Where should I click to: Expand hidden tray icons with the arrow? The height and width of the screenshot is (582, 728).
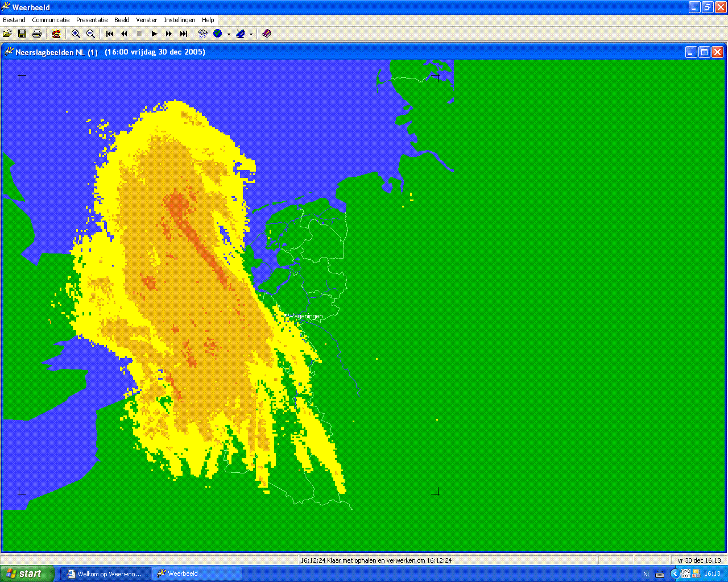(675, 574)
